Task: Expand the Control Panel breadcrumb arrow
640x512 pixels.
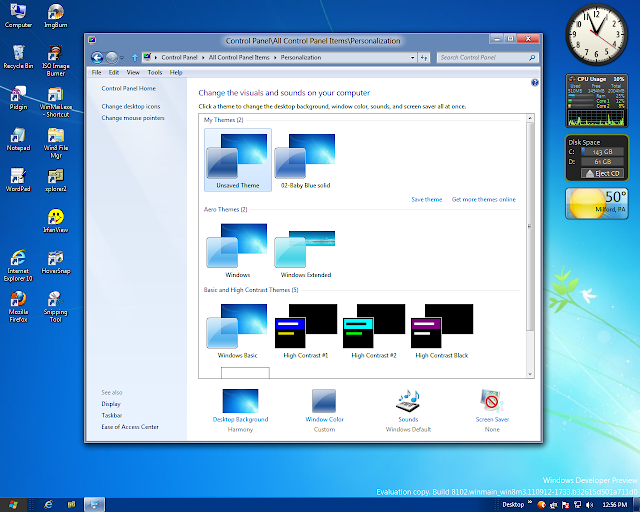Action: pos(203,58)
